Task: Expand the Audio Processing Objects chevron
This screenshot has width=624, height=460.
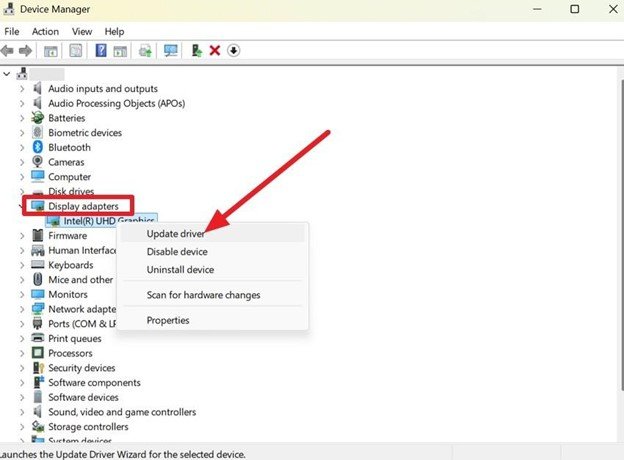Action: point(22,103)
